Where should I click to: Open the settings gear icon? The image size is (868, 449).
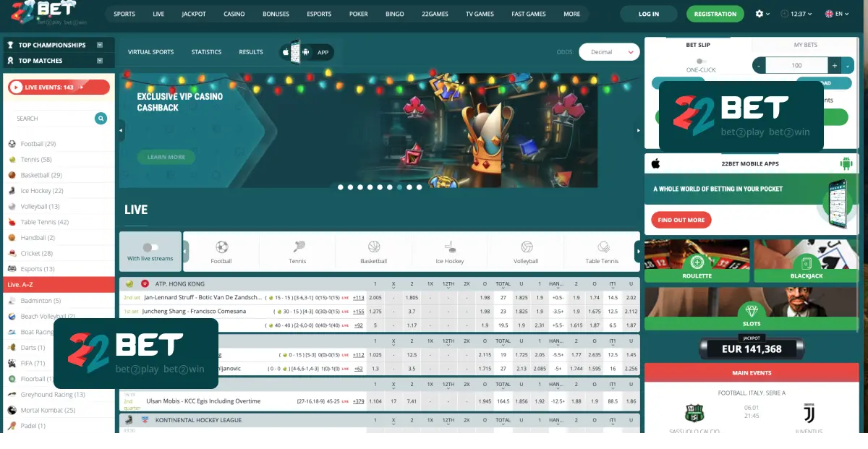(759, 14)
